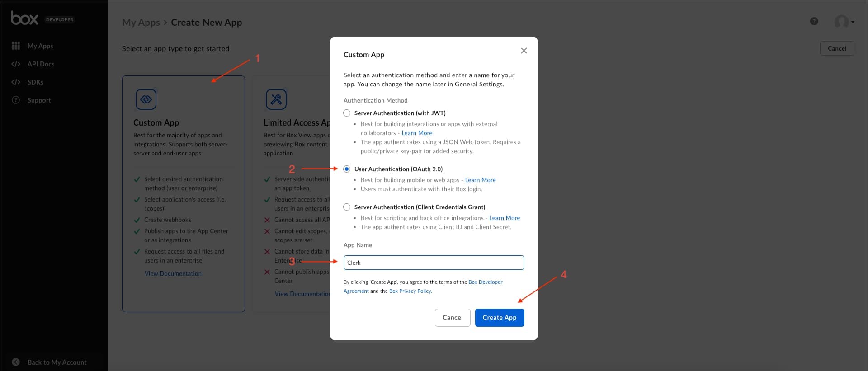Close the Custom App dialog
The width and height of the screenshot is (868, 371).
tap(524, 51)
